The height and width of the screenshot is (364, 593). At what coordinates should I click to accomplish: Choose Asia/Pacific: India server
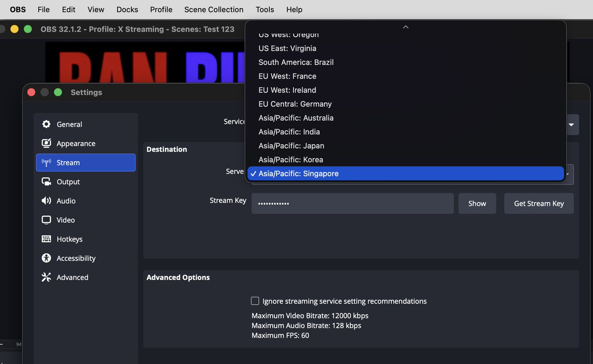[406, 132]
